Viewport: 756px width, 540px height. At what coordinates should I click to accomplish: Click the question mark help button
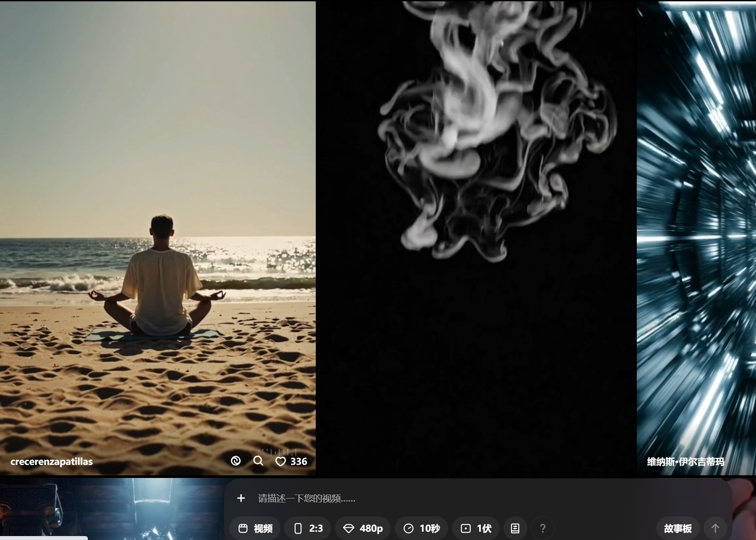[542, 529]
